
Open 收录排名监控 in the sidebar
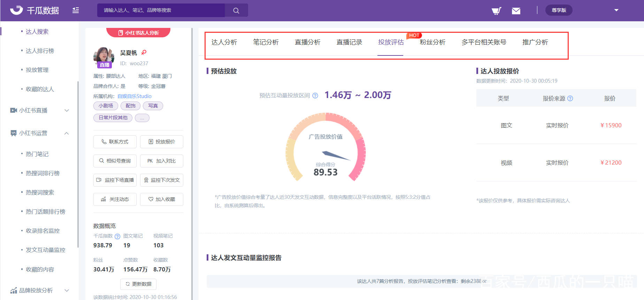43,231
